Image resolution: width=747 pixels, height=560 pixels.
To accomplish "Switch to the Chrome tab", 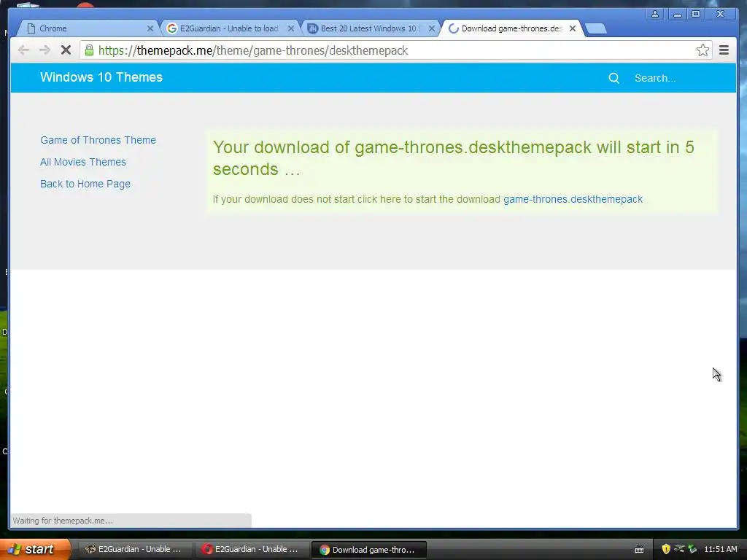I will tap(88, 28).
